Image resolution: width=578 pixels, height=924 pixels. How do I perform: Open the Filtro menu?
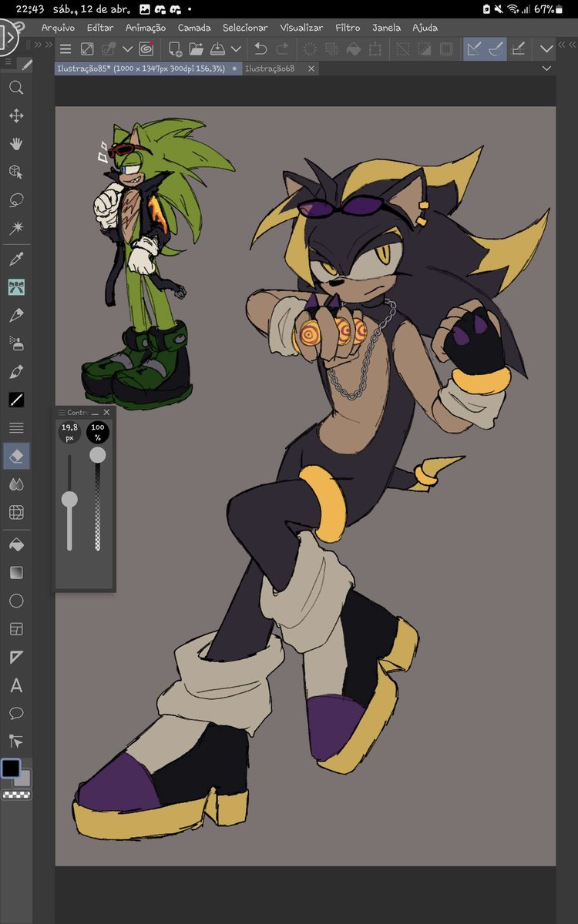click(x=348, y=28)
